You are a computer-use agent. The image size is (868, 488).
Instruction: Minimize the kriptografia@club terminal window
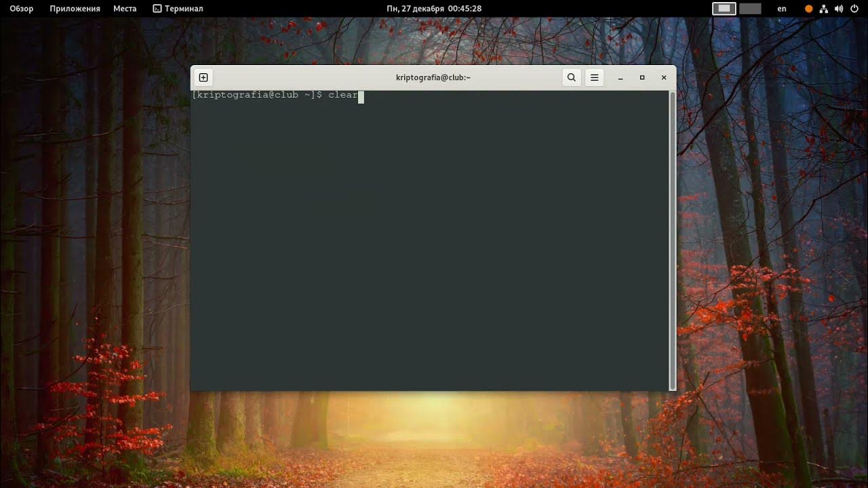point(620,78)
